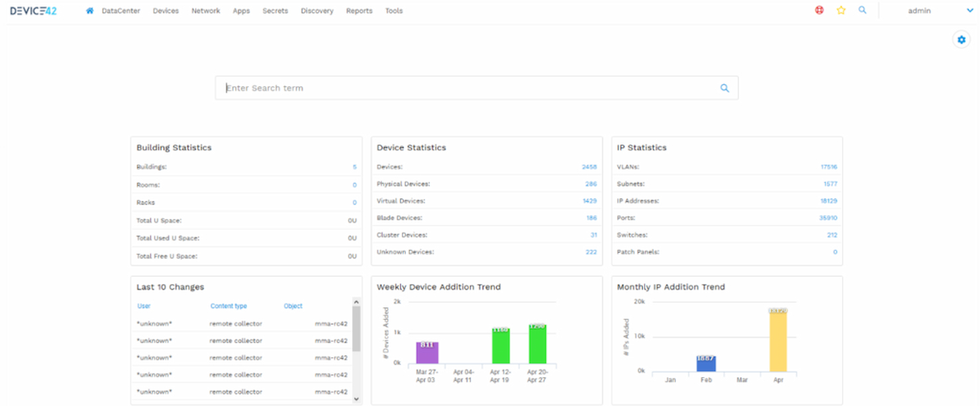This screenshot has height=406, width=980.
Task: Open Unknown Devices count 222
Action: coord(591,252)
